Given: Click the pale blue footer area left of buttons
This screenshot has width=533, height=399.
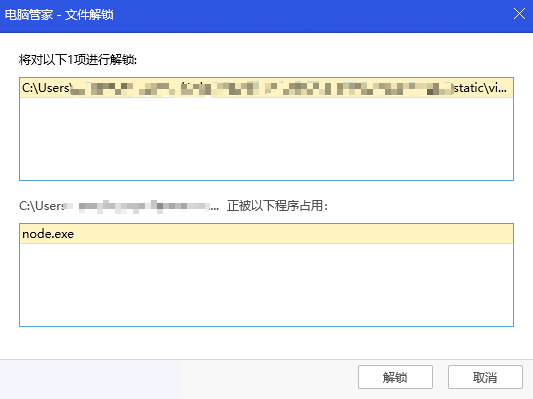Looking at the screenshot, I should [x=90, y=379].
